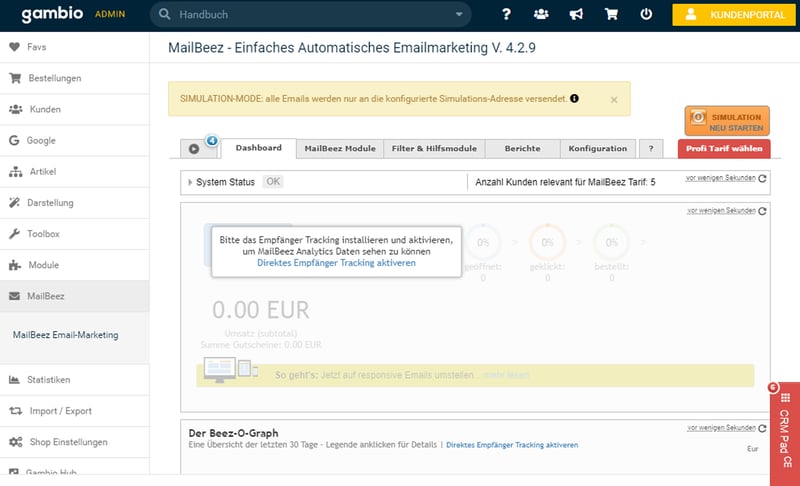Refresh the System Status panel via reload icon
Image resolution: width=800 pixels, height=486 pixels.
762,179
